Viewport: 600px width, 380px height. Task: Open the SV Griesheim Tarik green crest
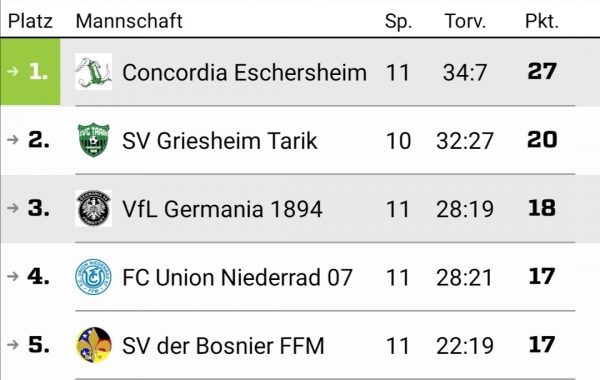pyautogui.click(x=94, y=140)
